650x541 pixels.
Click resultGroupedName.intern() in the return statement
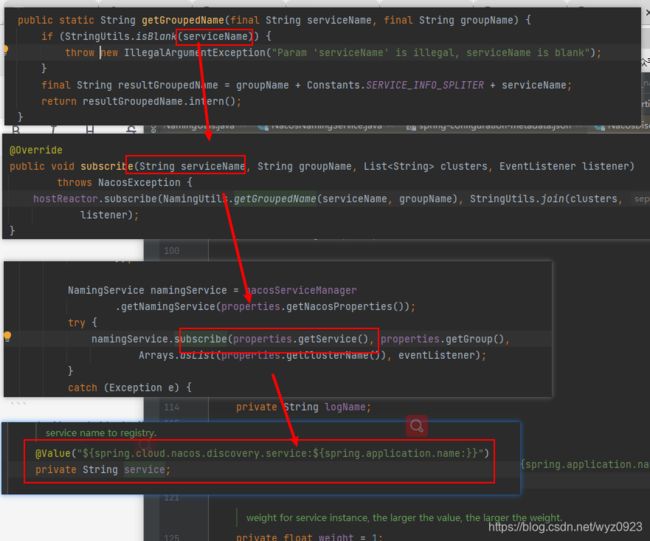click(159, 102)
